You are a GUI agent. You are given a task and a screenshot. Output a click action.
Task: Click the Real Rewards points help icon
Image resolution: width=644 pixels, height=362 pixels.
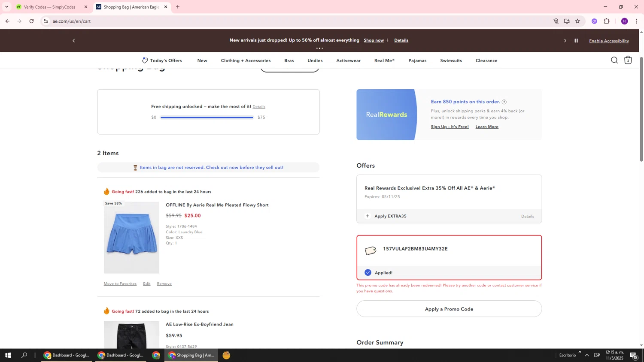[504, 102]
